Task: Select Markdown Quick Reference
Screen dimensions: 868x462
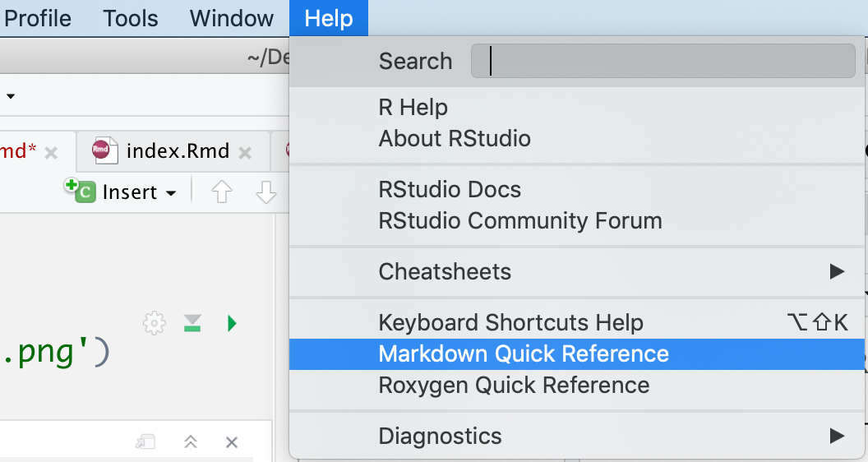Action: (x=524, y=354)
